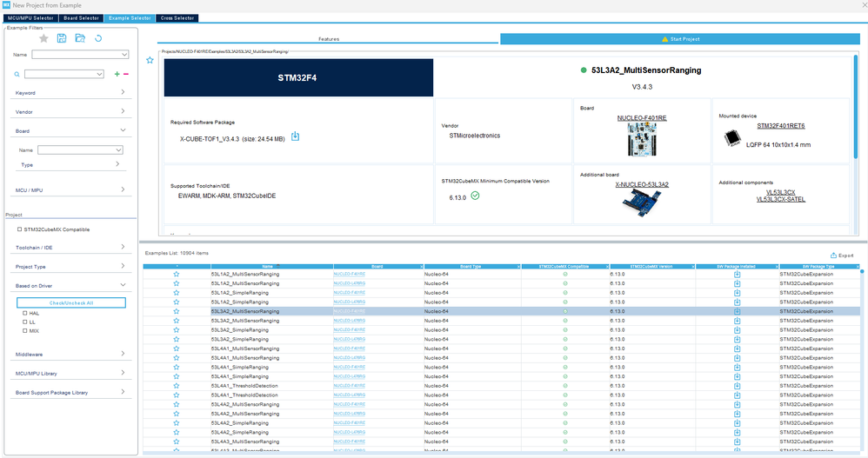Click package download icon in 53L3A2_SimpleRanging F401RE row
This screenshot has width=868, height=458.
(737, 330)
